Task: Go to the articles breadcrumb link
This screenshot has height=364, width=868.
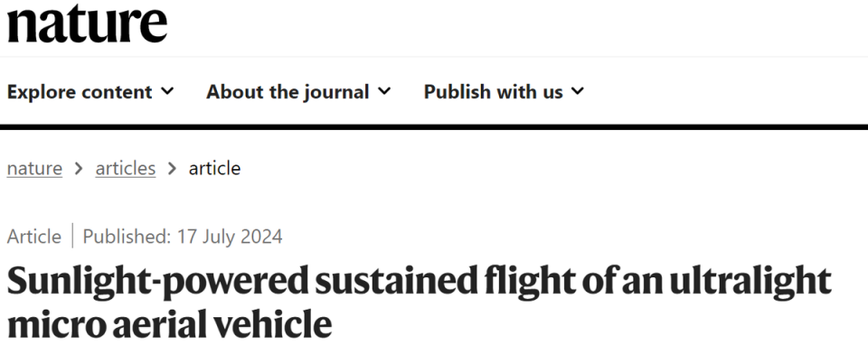Action: [x=126, y=168]
